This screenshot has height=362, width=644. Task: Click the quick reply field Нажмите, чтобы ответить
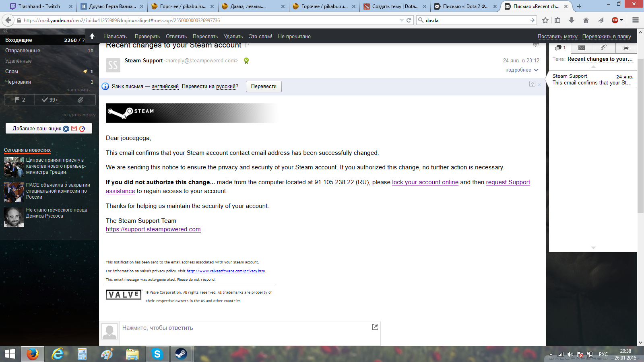[x=250, y=333]
